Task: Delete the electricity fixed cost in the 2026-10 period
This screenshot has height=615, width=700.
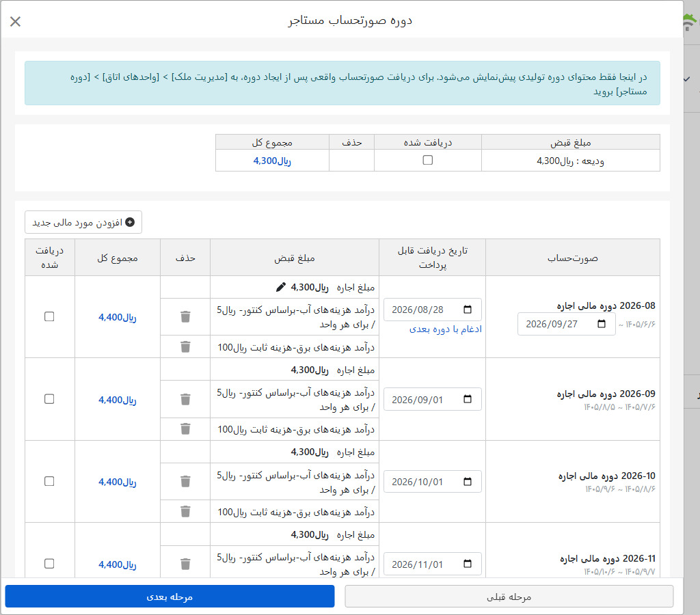Action: 185,511
